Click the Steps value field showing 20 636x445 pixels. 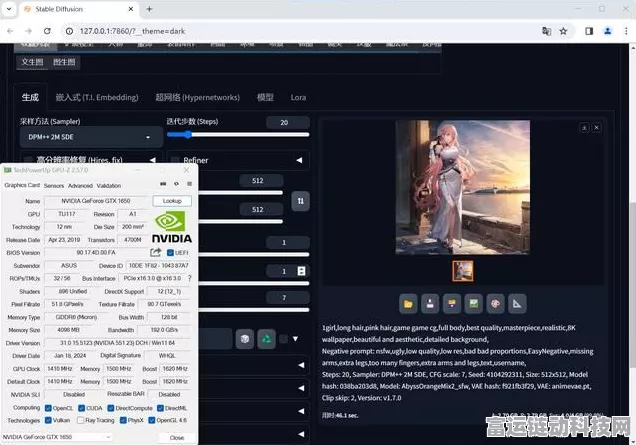coord(288,122)
